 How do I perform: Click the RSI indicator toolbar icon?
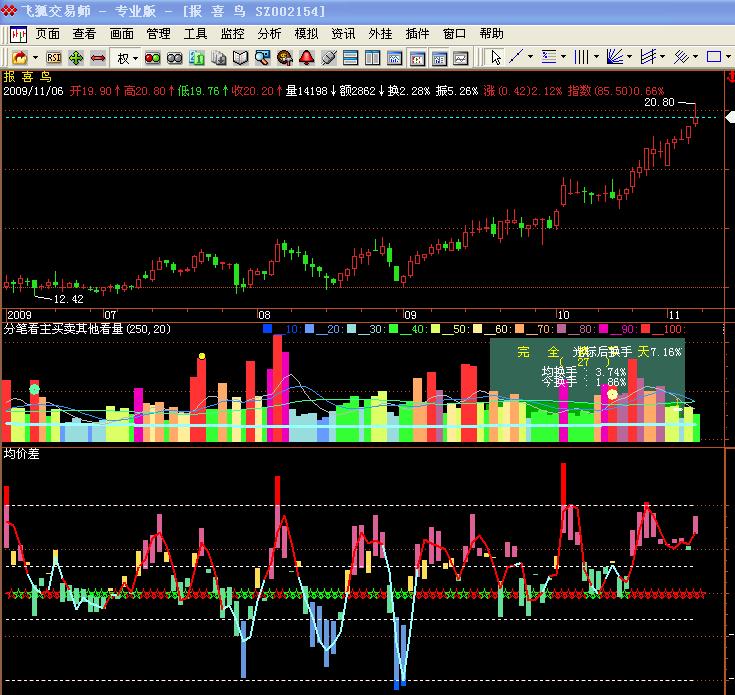(x=54, y=58)
